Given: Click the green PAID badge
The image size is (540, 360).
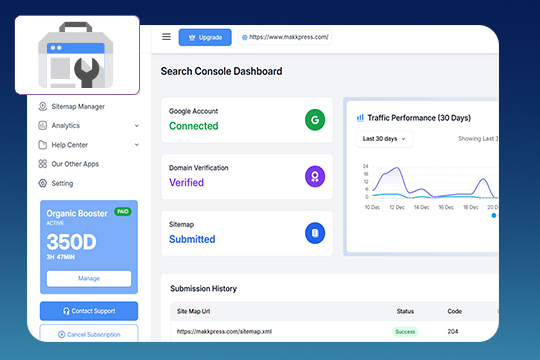Looking at the screenshot, I should pos(123,212).
